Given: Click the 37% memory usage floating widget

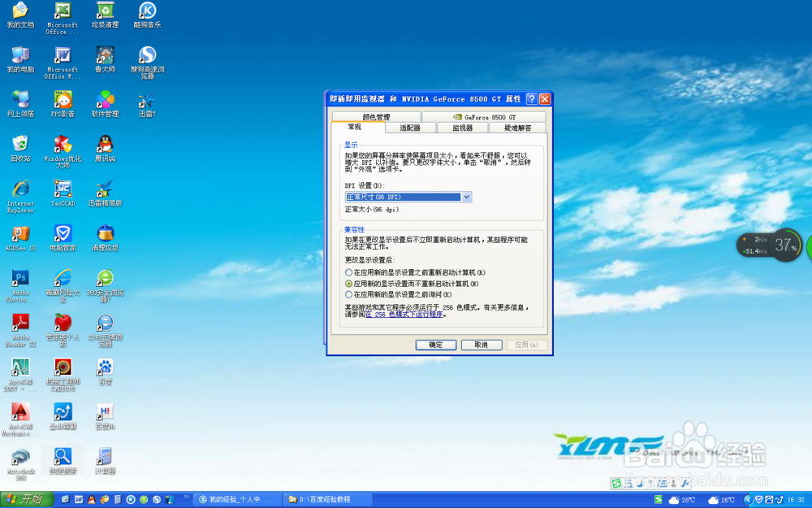Looking at the screenshot, I should [785, 245].
